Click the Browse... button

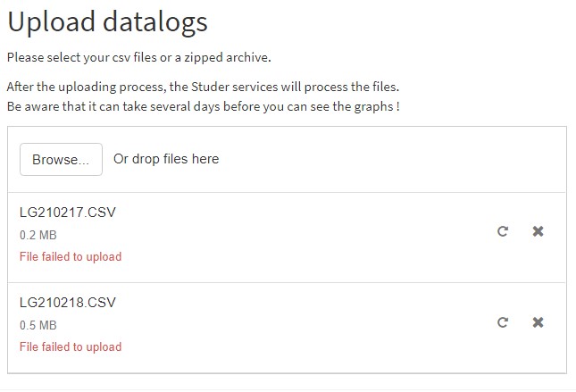click(61, 160)
